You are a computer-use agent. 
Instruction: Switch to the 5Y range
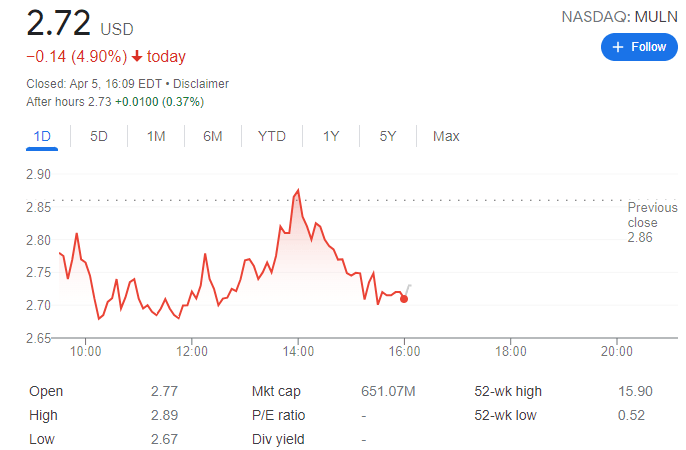388,136
